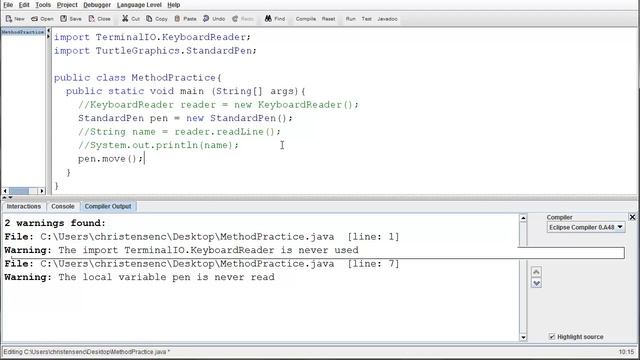Click the first warning about TerminalIO.KeyboardReader import
This screenshot has height=360, width=640.
[x=181, y=250]
